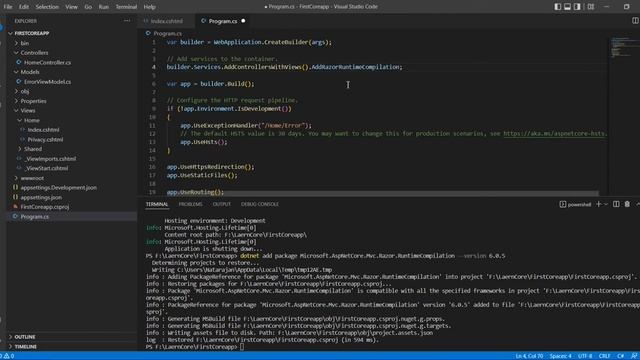Click the FirstCoreapp.csproj file icon
The height and width of the screenshot is (360, 640).
pos(15,207)
